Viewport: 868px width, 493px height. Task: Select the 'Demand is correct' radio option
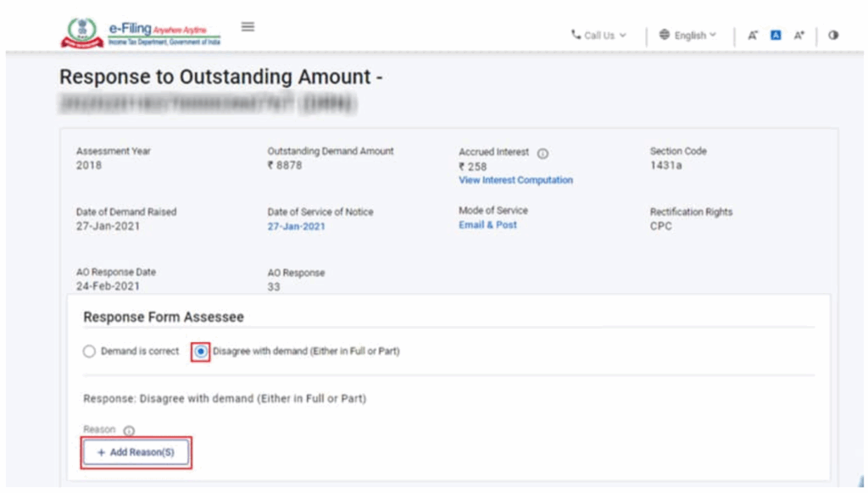[89, 352]
